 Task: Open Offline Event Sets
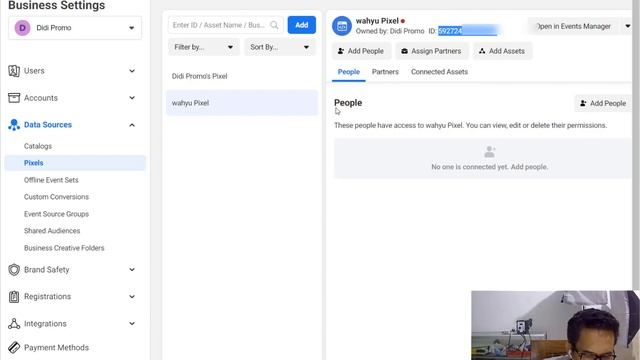pos(51,180)
